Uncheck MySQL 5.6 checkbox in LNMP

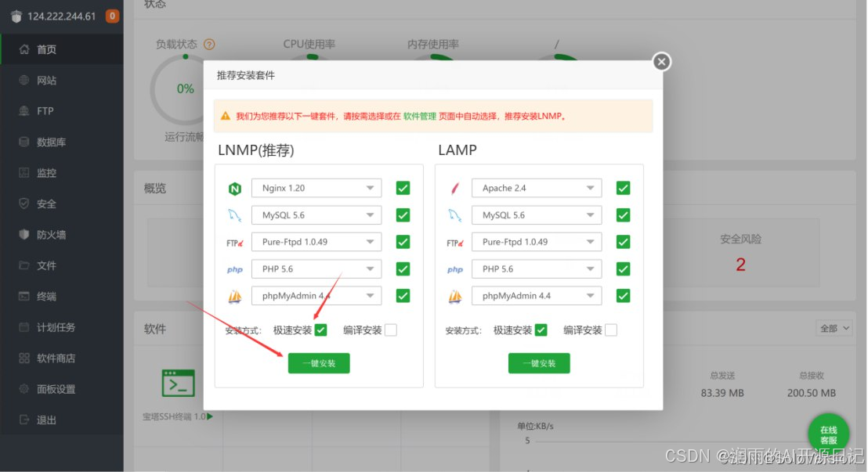pyautogui.click(x=403, y=215)
